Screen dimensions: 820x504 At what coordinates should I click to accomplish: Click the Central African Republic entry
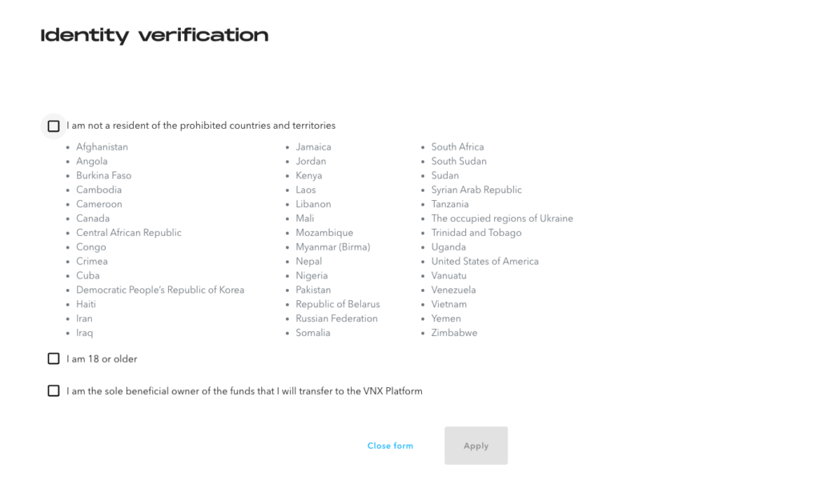(128, 233)
